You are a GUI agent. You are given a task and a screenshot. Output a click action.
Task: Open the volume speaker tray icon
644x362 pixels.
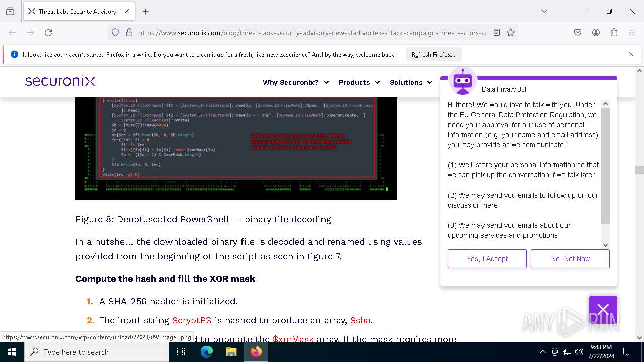(579, 352)
